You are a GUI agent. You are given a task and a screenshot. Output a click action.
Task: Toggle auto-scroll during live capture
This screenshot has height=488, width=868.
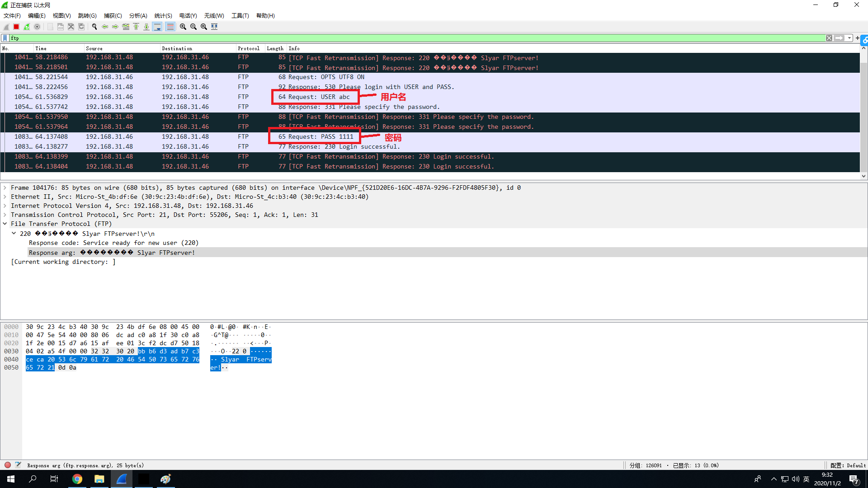[x=157, y=27]
